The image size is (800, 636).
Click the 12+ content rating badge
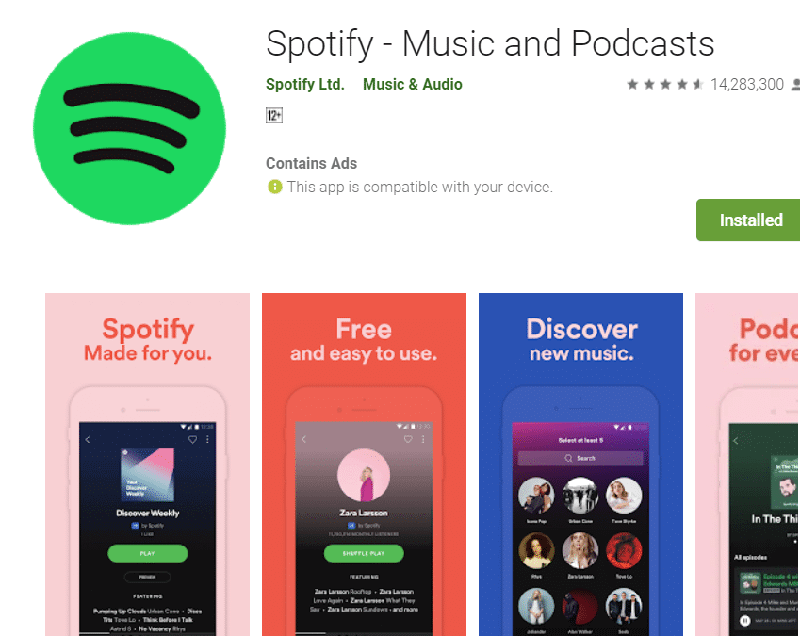[274, 115]
